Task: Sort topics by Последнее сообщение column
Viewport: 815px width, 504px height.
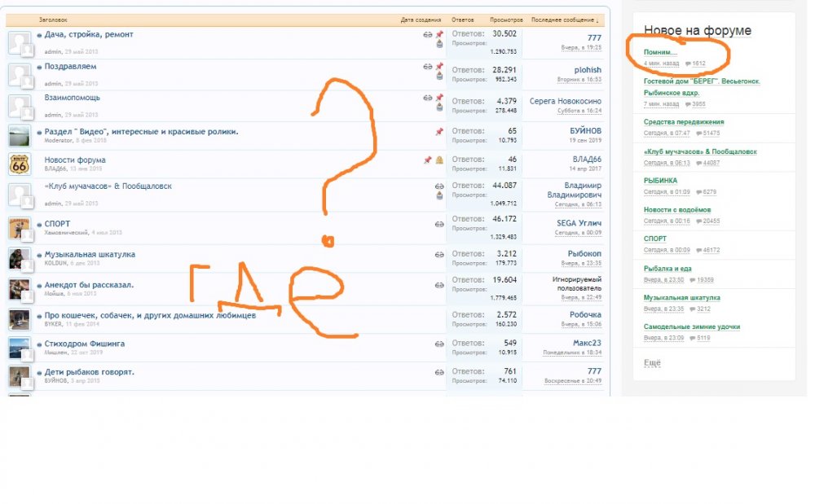Action: [x=564, y=20]
